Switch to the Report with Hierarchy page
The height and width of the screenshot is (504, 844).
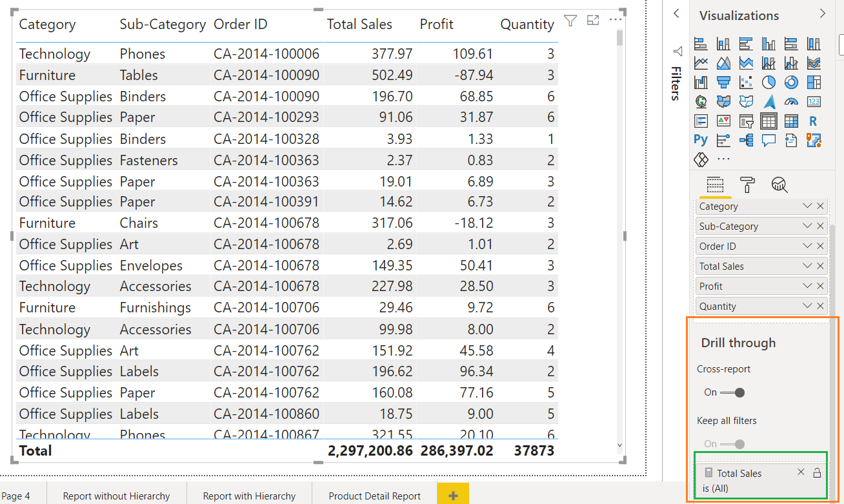248,496
